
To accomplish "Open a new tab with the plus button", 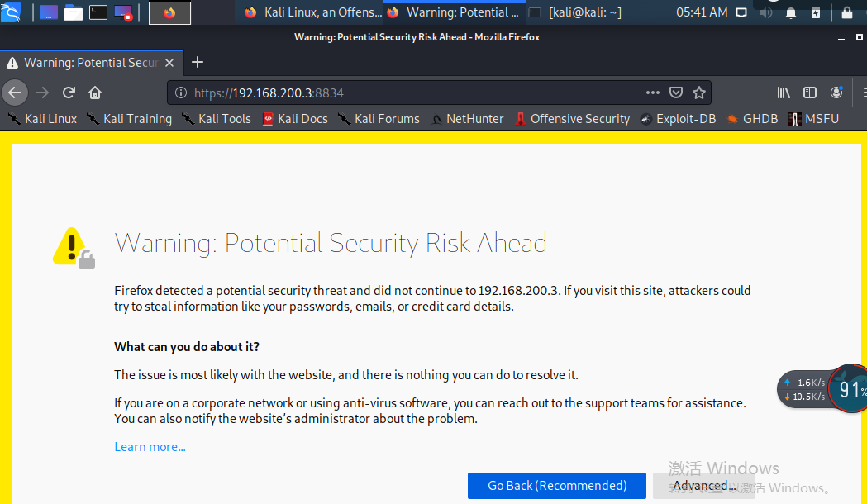I will click(x=197, y=63).
